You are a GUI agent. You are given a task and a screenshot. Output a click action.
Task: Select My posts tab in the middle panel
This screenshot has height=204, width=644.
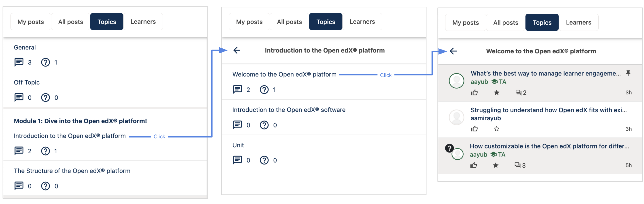tap(249, 22)
